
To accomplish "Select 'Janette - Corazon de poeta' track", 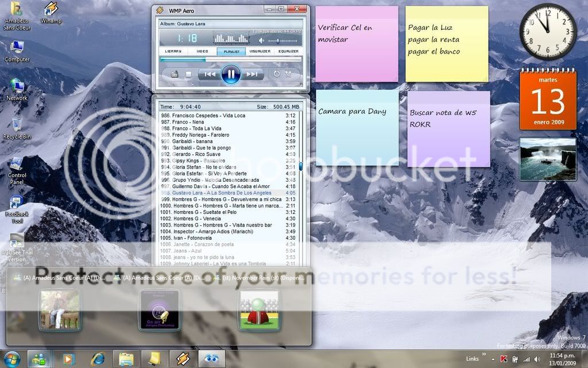I will click(x=228, y=244).
